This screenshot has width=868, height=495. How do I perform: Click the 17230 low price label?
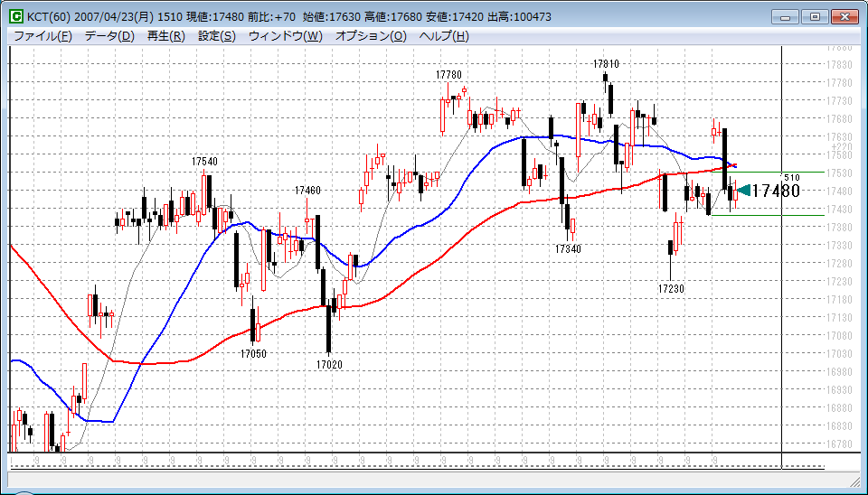coord(670,288)
